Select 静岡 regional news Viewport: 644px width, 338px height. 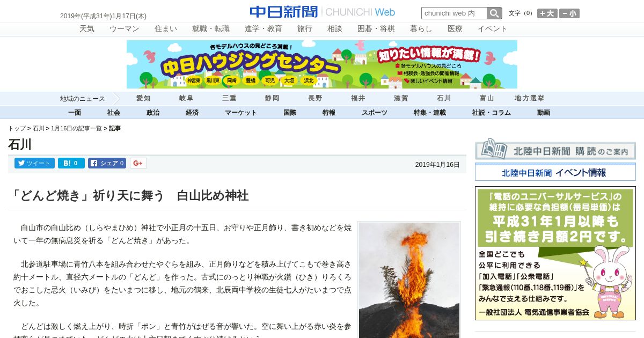(272, 99)
